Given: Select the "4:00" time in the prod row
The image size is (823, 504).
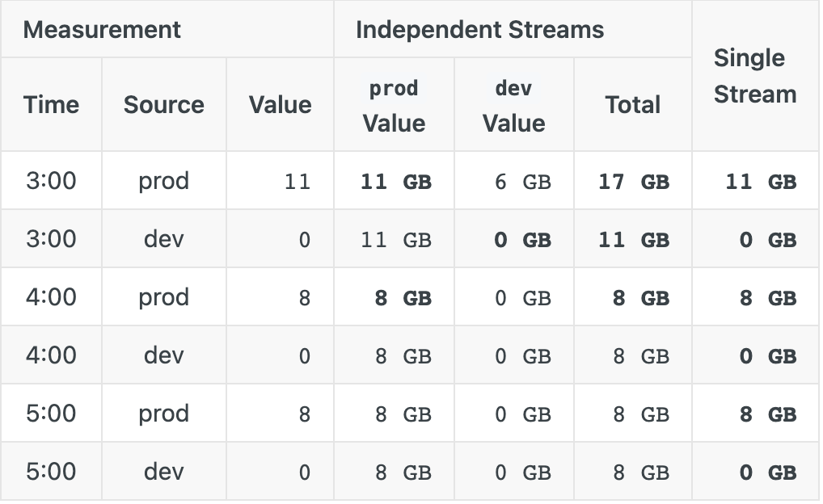Looking at the screenshot, I should coord(51,297).
